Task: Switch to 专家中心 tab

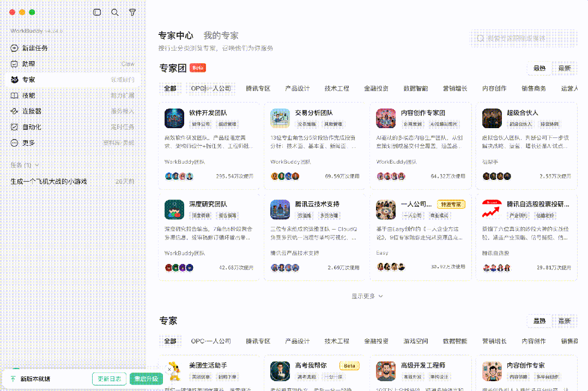Action: 175,35
